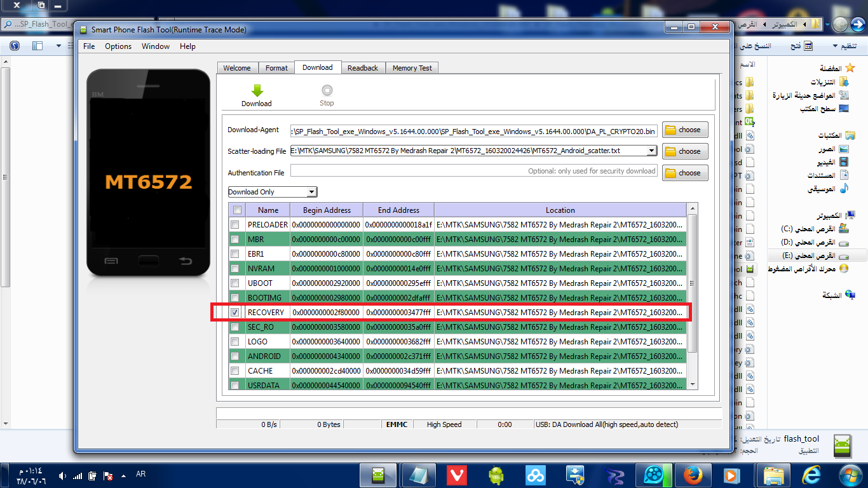Screen dimensions: 868x488
Task: Open the film reel video app in the taskbar
Action: point(653,475)
